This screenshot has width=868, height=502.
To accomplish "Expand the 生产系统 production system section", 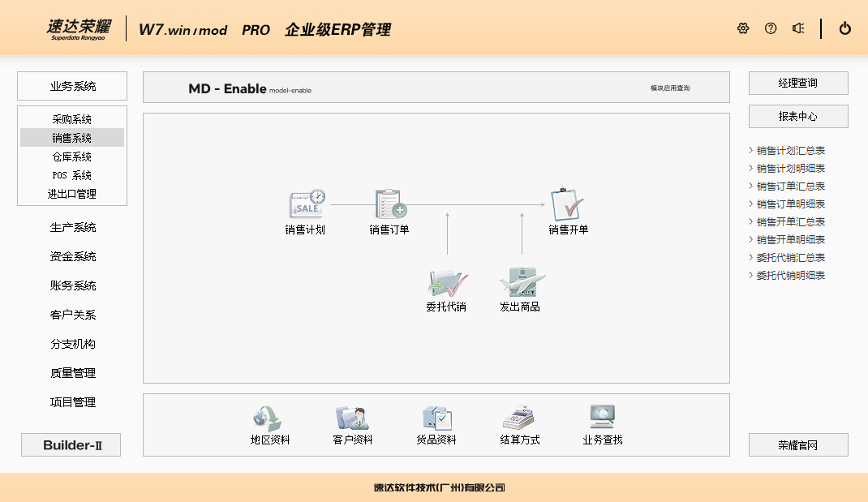I will pyautogui.click(x=73, y=228).
